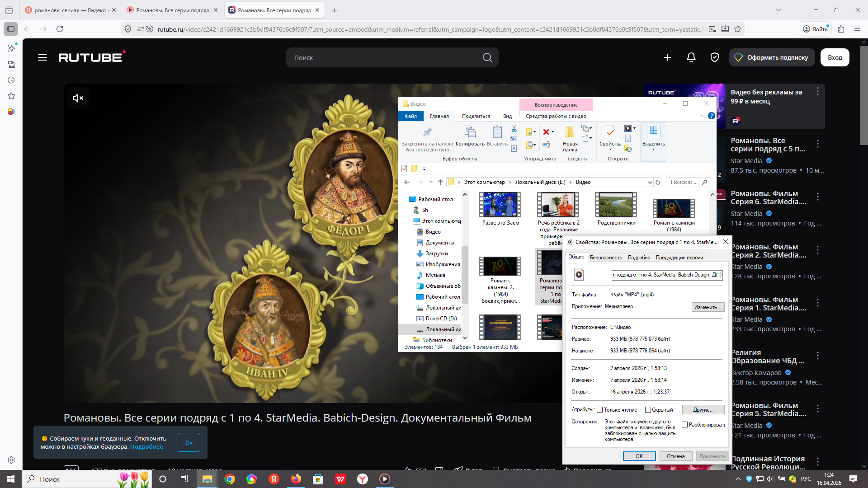Screen dimensions: 868x488
Task: Accept cookies with the Ок button
Action: 189,443
